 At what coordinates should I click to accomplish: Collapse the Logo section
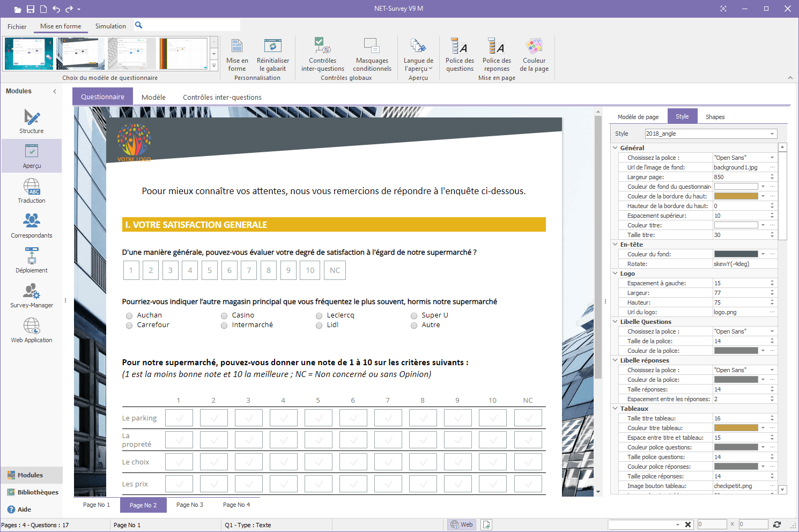click(x=615, y=273)
